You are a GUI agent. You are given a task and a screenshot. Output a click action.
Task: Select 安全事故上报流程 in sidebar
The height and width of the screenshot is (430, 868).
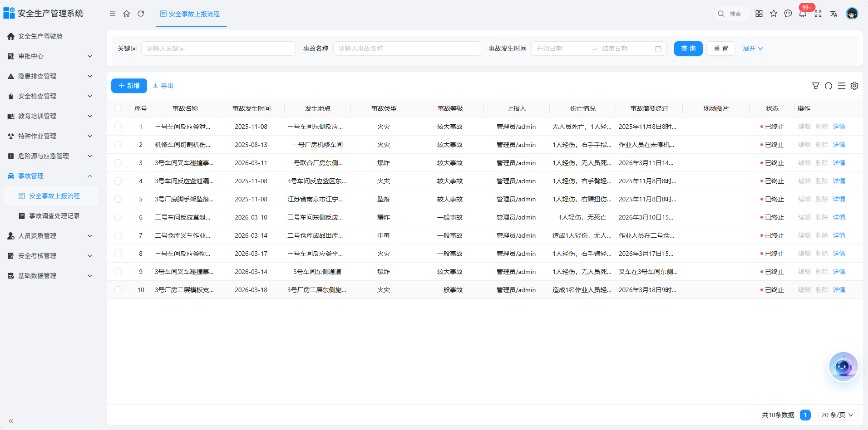[x=50, y=196]
